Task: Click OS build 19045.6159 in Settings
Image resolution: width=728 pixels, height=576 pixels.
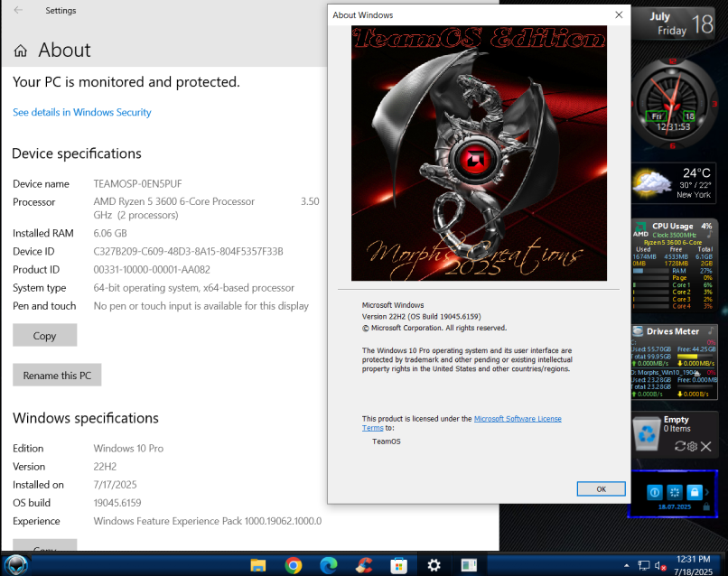Action: tap(117, 503)
